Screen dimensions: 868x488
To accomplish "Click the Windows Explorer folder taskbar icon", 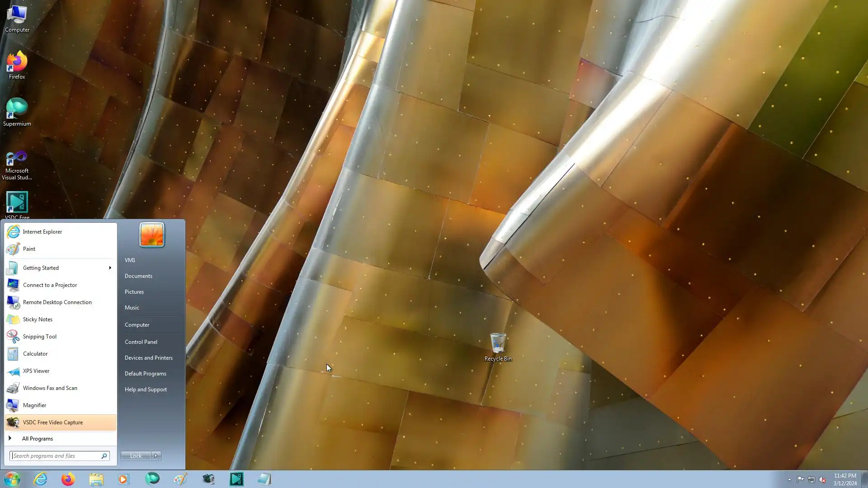I will click(x=96, y=479).
